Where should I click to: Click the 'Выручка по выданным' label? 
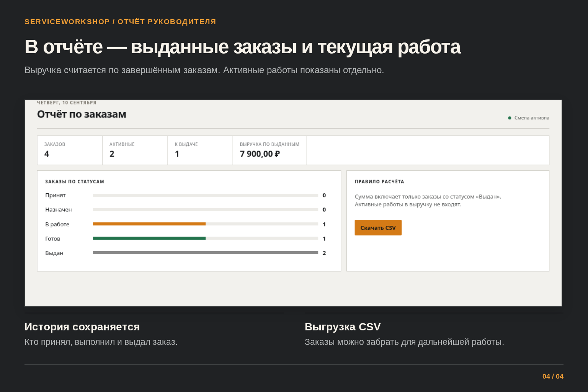click(269, 144)
